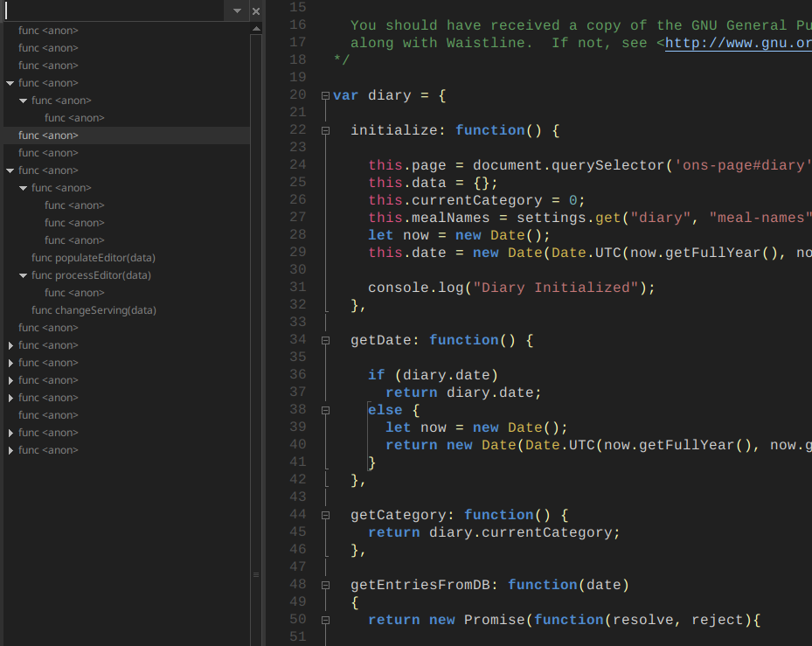Place cursor on getEntriesFromDB function name
812x646 pixels.
[x=424, y=585]
